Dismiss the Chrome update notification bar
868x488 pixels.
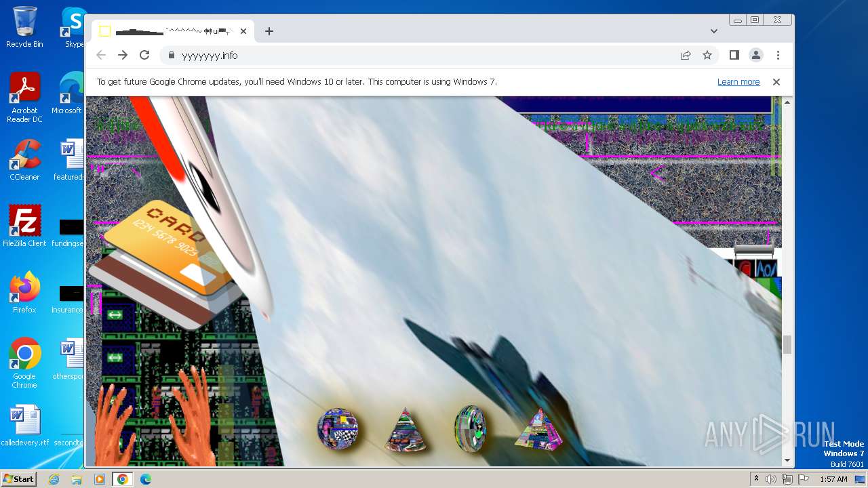coord(776,82)
